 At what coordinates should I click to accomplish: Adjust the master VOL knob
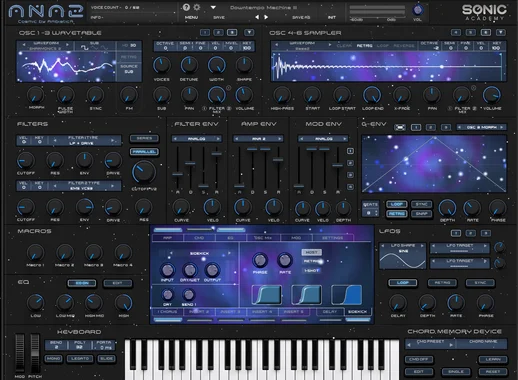418,10
